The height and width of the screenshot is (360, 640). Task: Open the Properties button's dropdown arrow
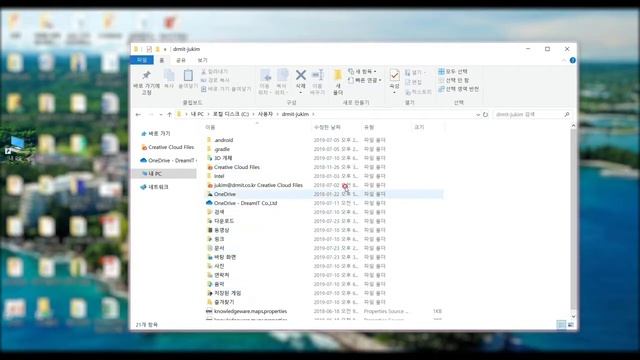coord(394,93)
